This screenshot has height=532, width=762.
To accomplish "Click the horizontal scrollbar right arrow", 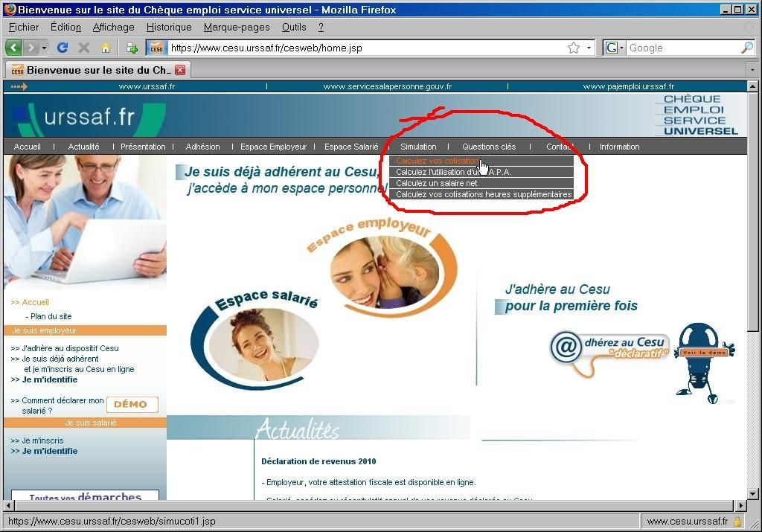I will 741,506.
